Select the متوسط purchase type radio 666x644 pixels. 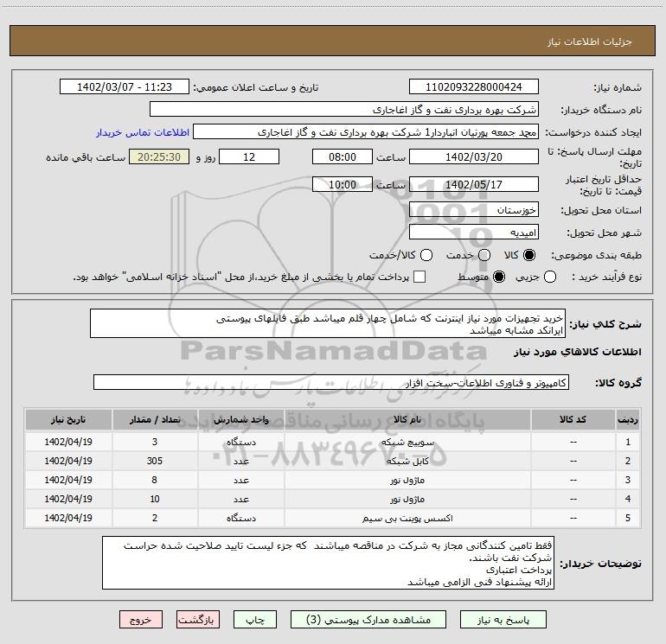pyautogui.click(x=499, y=277)
